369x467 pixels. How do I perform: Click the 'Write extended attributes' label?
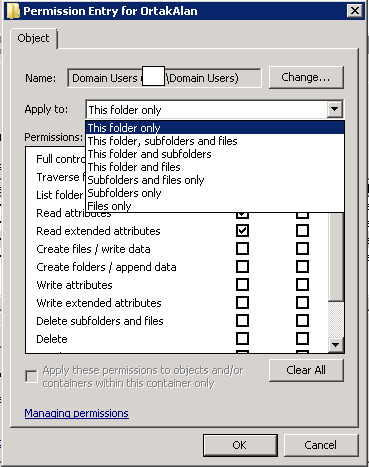(x=99, y=303)
